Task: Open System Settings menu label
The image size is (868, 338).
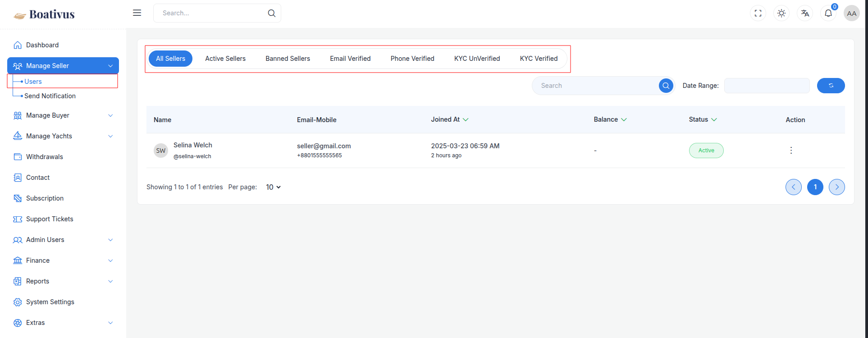Action: point(50,302)
